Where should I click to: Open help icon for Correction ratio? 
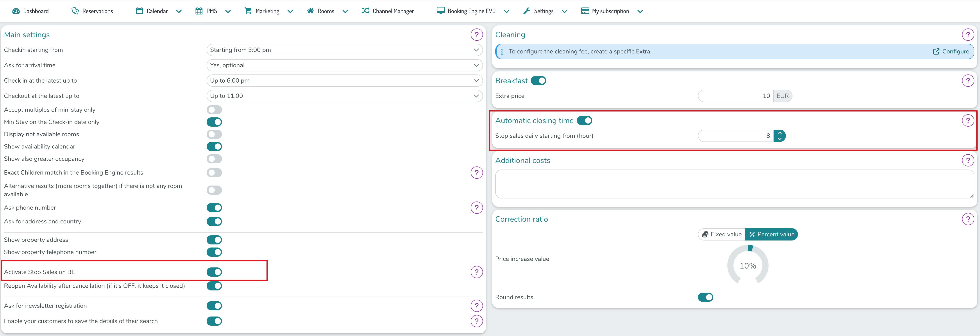point(967,219)
